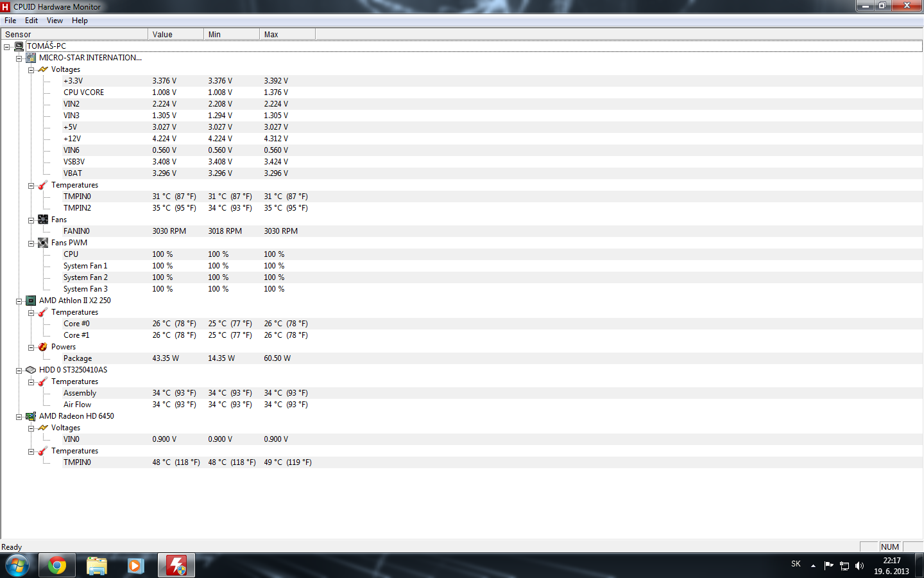Click the Fans category fan icon
The image size is (924, 578).
tap(43, 220)
